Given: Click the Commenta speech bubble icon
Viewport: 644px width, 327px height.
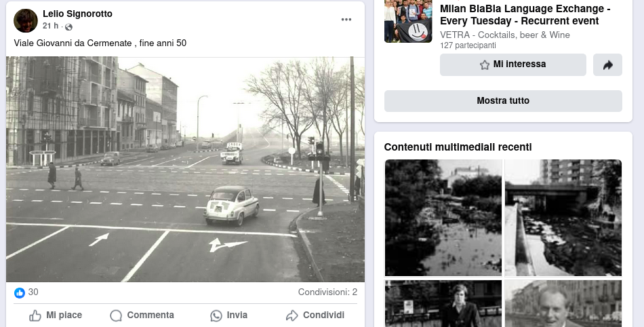Looking at the screenshot, I should point(116,315).
